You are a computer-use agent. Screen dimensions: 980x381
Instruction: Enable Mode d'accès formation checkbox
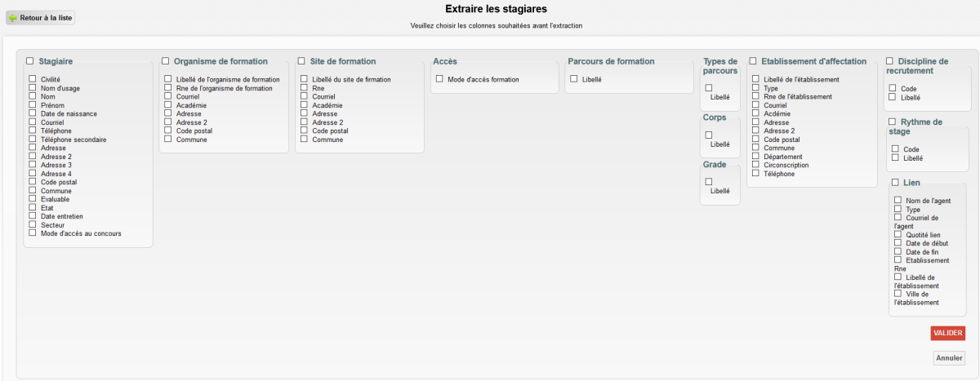439,79
